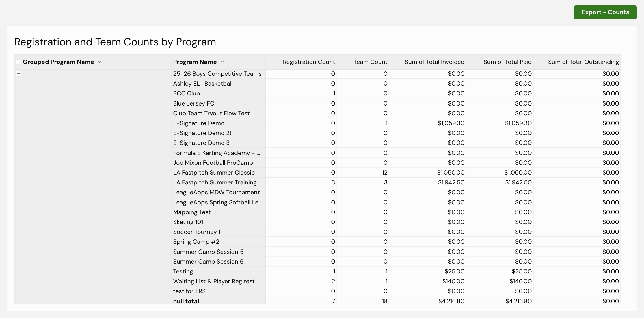Click $25.00 invoiced for Testing

click(455, 271)
